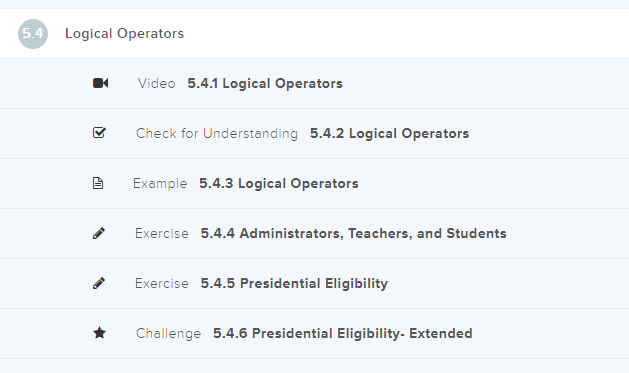Open 5.4.4 Administrators, Teachers, and Students
This screenshot has width=629, height=373.
tap(353, 233)
